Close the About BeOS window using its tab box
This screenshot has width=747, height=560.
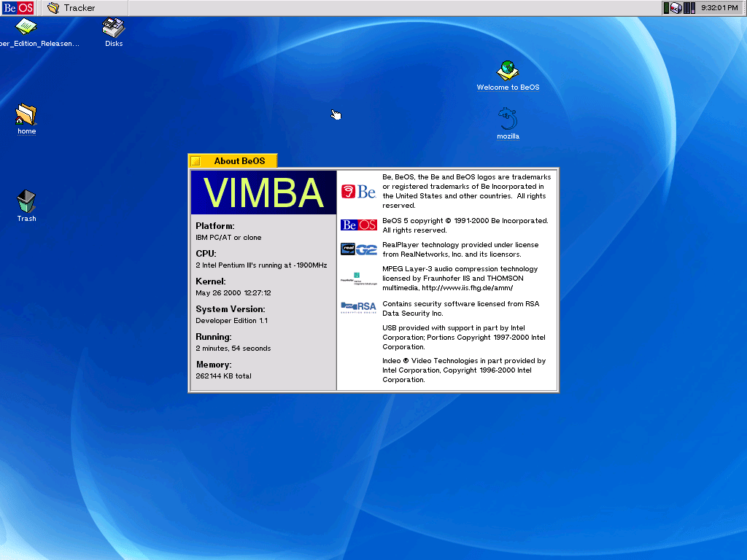[196, 161]
